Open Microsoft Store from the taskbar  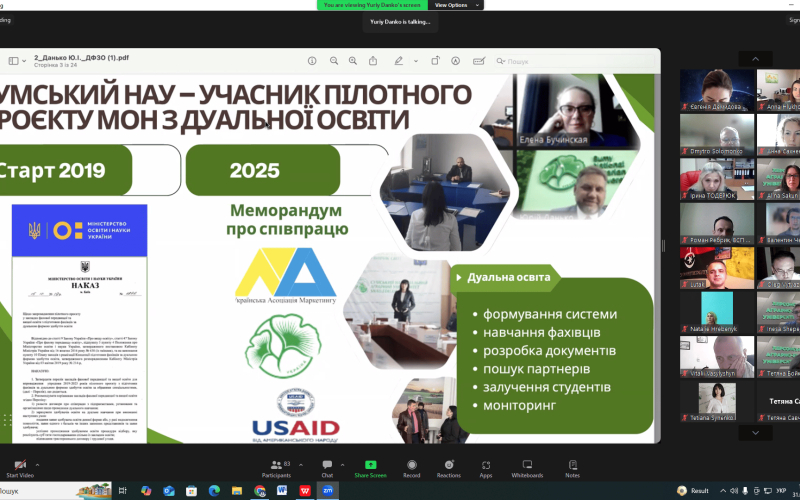click(191, 491)
